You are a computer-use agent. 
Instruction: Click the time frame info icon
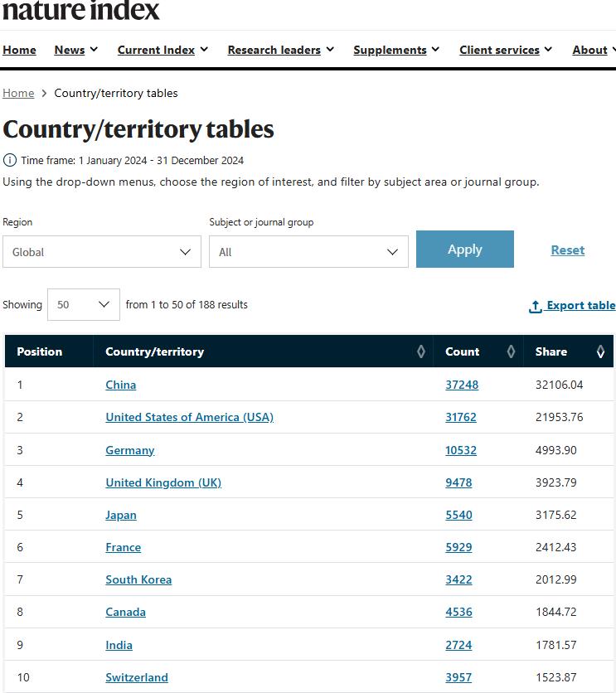pyautogui.click(x=10, y=160)
